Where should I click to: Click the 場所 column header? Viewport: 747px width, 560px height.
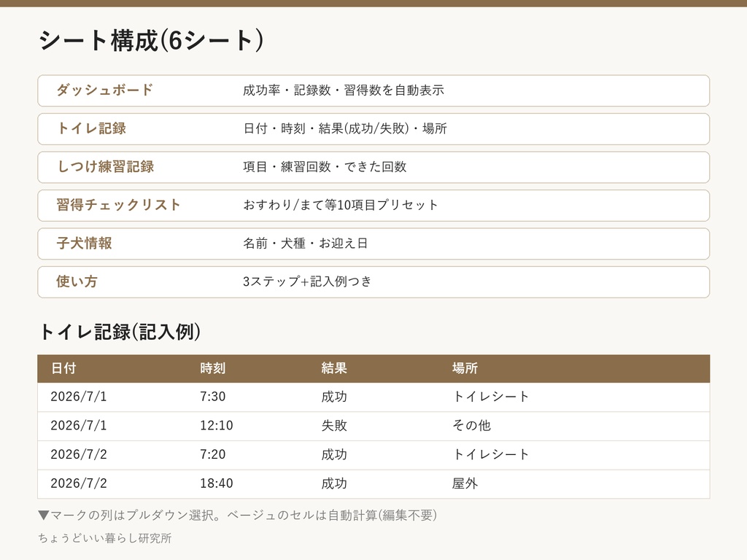(x=465, y=368)
